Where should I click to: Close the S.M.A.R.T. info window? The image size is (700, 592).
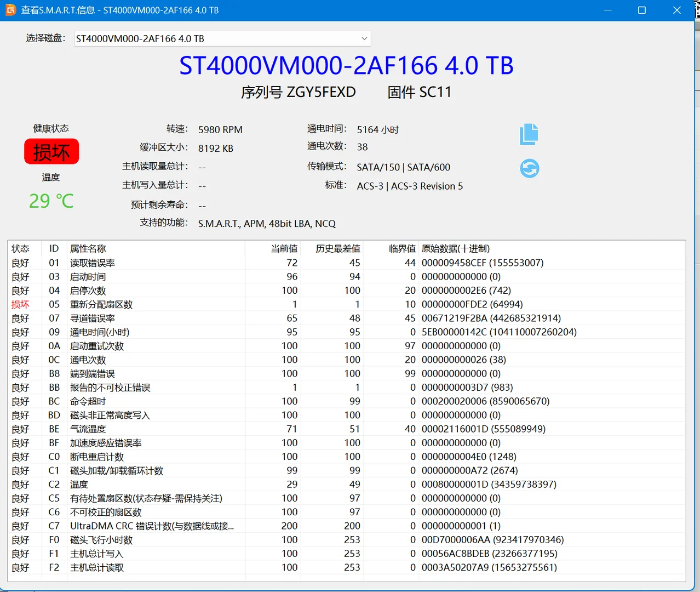point(677,10)
